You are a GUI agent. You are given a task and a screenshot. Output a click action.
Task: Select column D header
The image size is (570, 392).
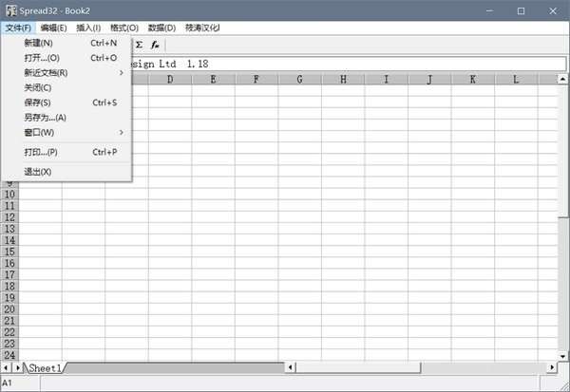coord(170,79)
